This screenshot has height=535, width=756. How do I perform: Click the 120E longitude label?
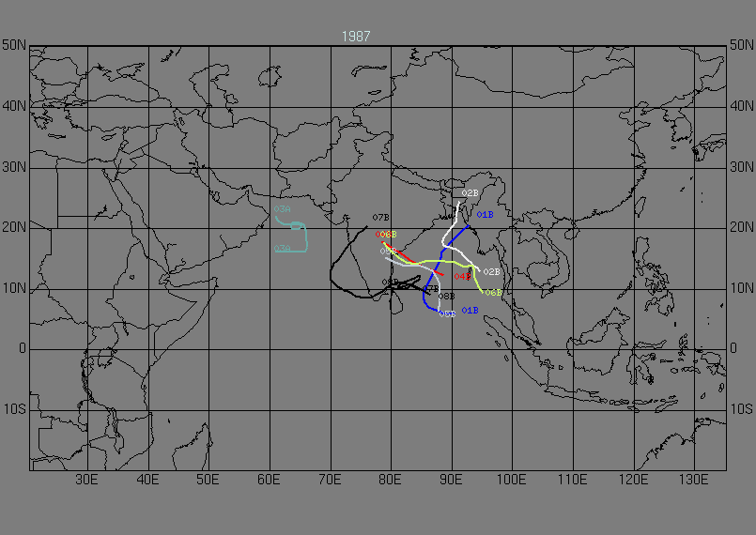[x=633, y=479]
